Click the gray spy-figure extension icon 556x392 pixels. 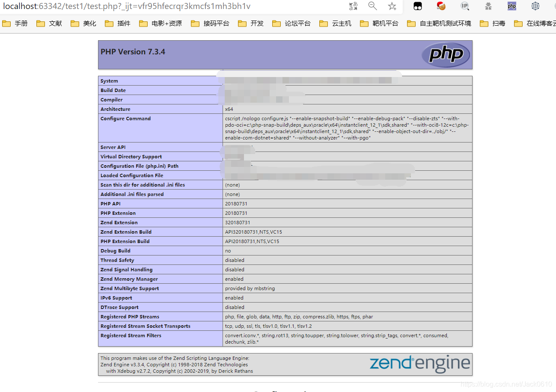(x=488, y=6)
